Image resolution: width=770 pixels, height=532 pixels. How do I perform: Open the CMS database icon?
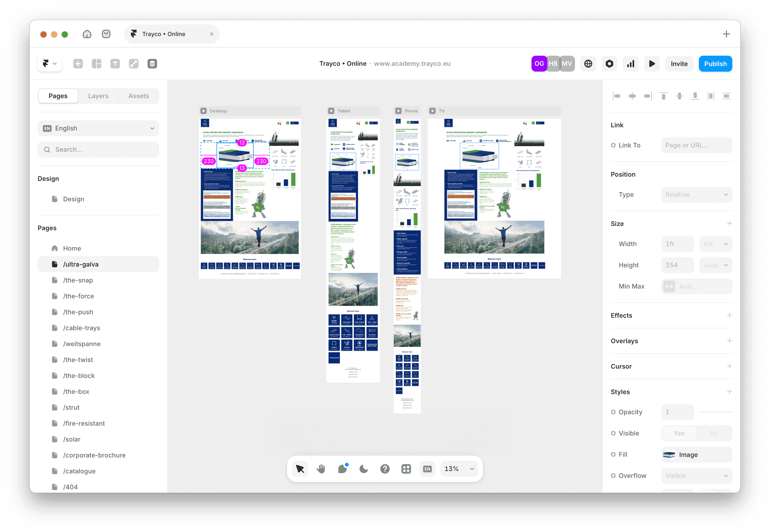(152, 64)
